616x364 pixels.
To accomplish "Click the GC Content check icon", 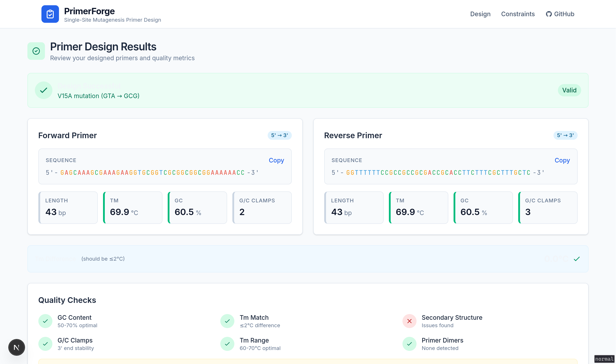I will click(x=45, y=321).
